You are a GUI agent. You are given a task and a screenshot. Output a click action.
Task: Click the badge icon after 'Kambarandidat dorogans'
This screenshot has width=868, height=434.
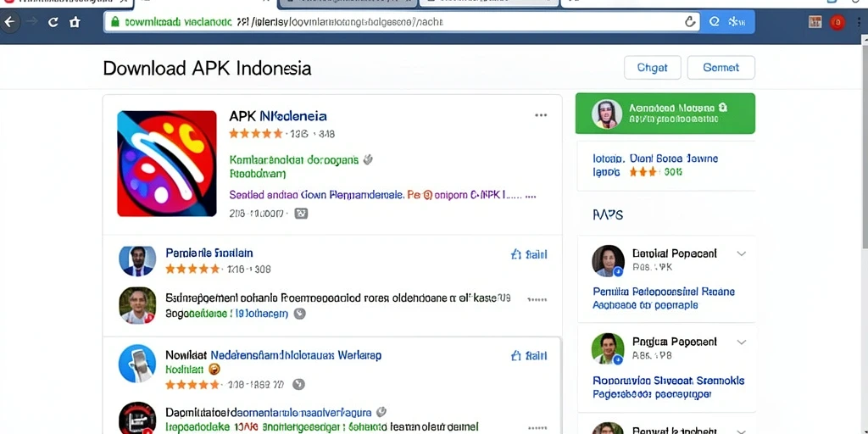coord(368,160)
